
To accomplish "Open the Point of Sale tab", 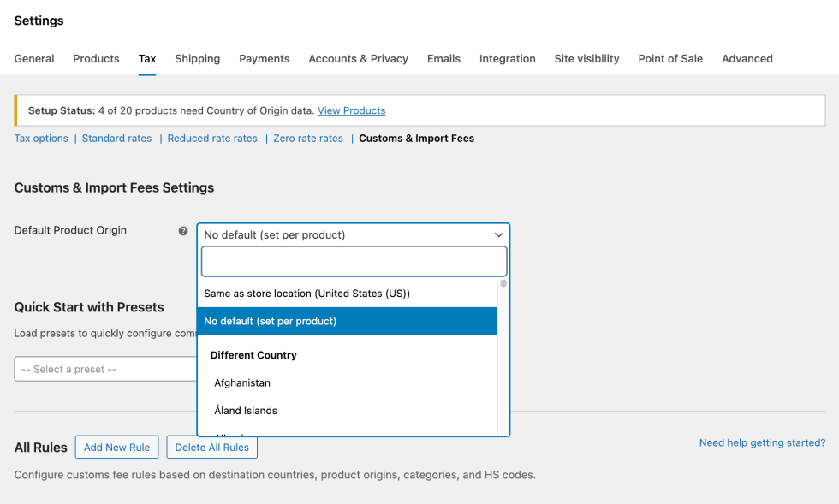I will (x=670, y=59).
